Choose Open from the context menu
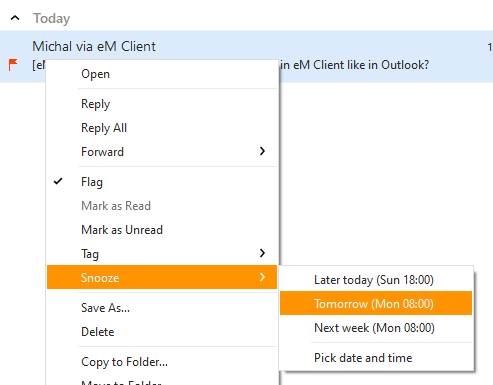 [162, 74]
